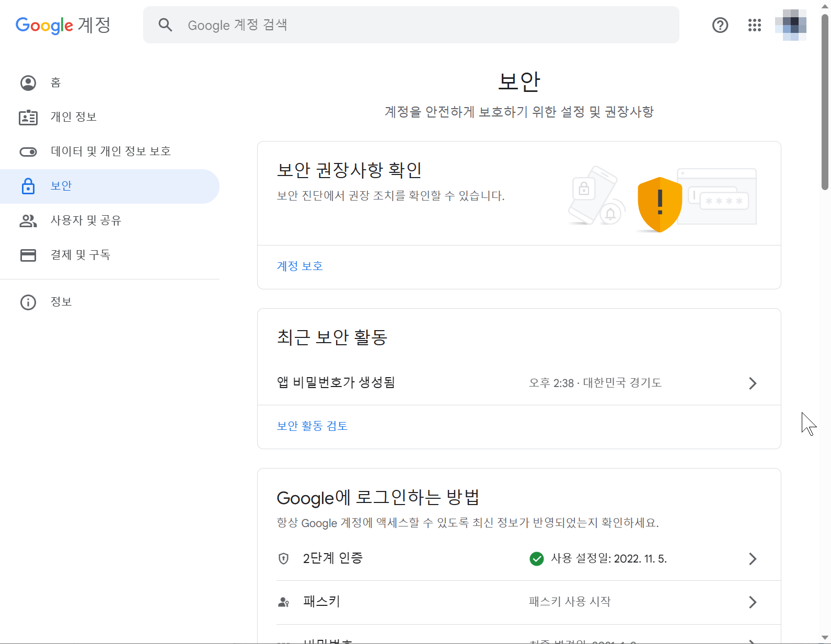Image resolution: width=831 pixels, height=644 pixels.
Task: Click the 정보 info circle icon
Action: pos(28,302)
